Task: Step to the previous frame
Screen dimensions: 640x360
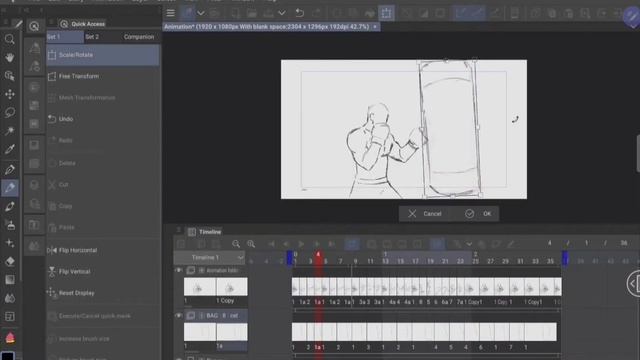Action: click(286, 244)
